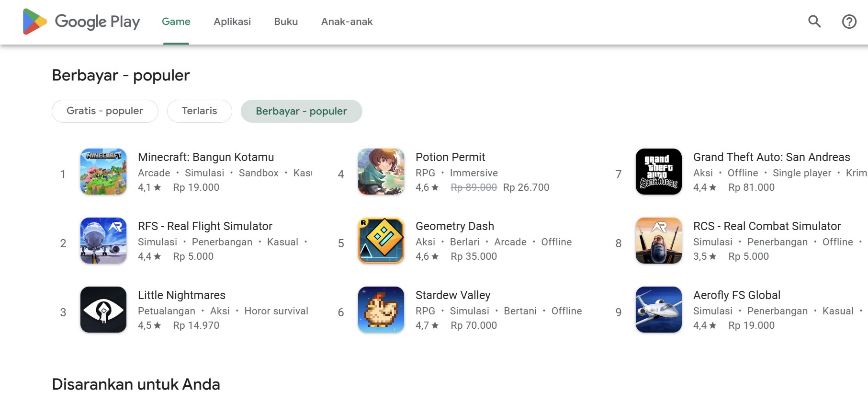Select the Gratis - populer filter chip
This screenshot has width=868, height=404.
click(x=105, y=111)
